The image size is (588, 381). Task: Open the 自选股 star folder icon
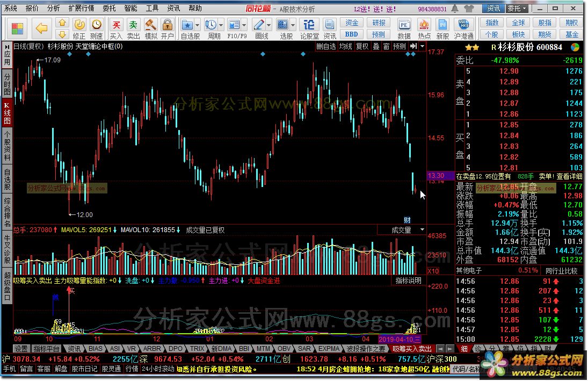click(187, 25)
